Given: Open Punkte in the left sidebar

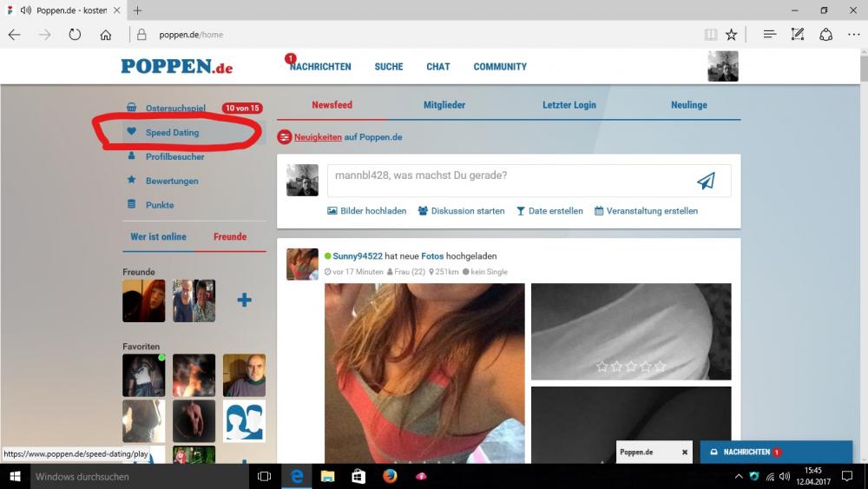Looking at the screenshot, I should [x=159, y=205].
